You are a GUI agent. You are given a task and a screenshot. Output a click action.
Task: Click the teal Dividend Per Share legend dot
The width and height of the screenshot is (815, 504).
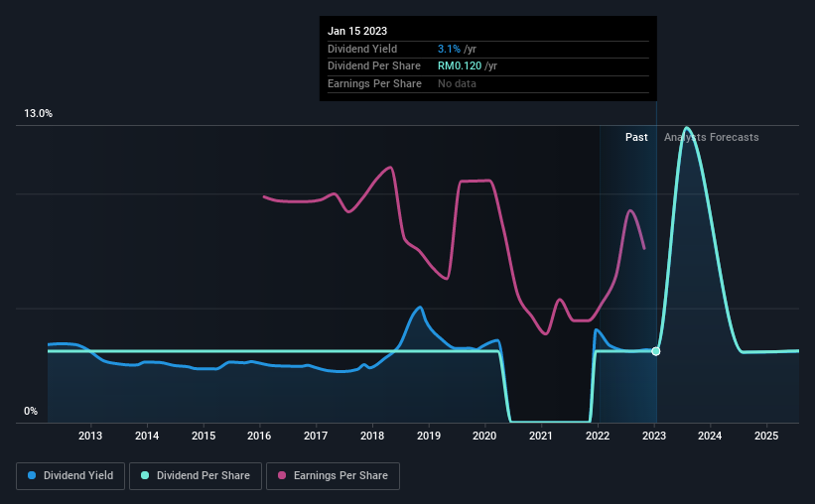coord(145,475)
